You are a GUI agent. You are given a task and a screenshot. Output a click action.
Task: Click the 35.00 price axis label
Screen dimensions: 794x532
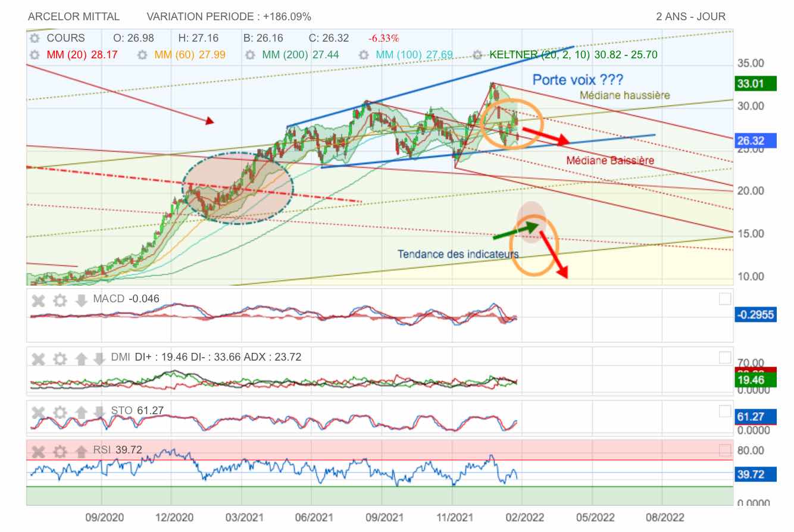(751, 63)
